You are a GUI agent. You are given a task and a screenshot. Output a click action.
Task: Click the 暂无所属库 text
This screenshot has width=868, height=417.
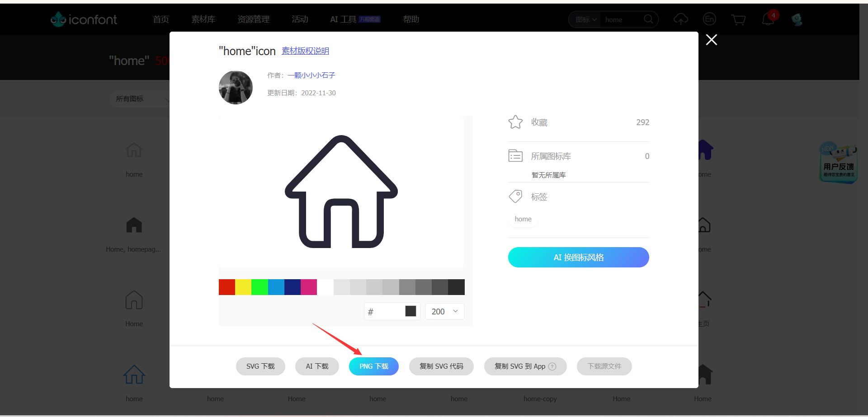548,175
